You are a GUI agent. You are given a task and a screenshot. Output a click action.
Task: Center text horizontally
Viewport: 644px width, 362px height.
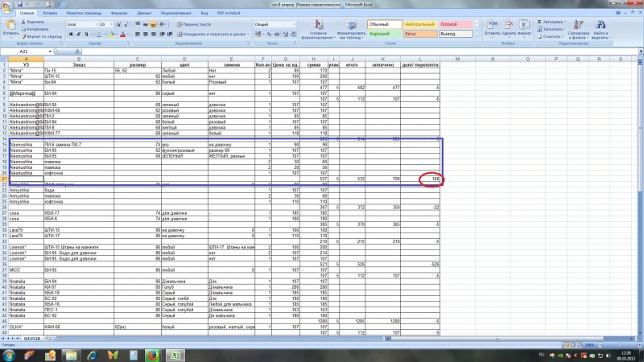(146, 35)
